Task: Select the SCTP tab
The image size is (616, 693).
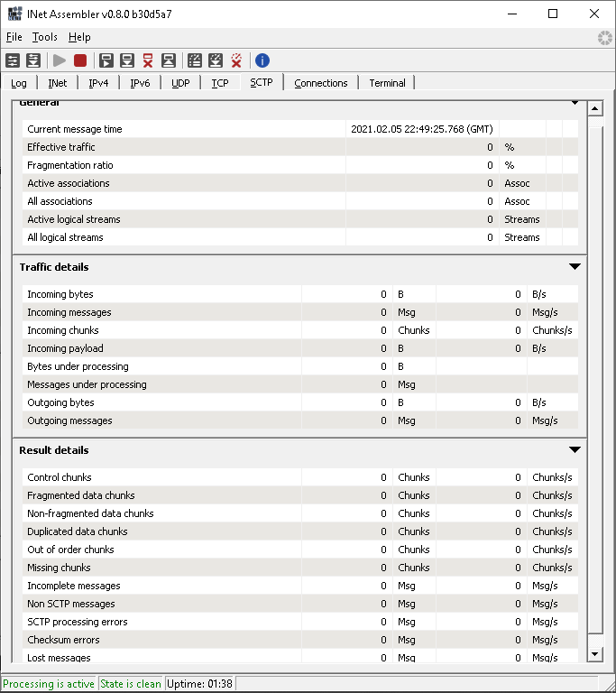Action: 262,82
